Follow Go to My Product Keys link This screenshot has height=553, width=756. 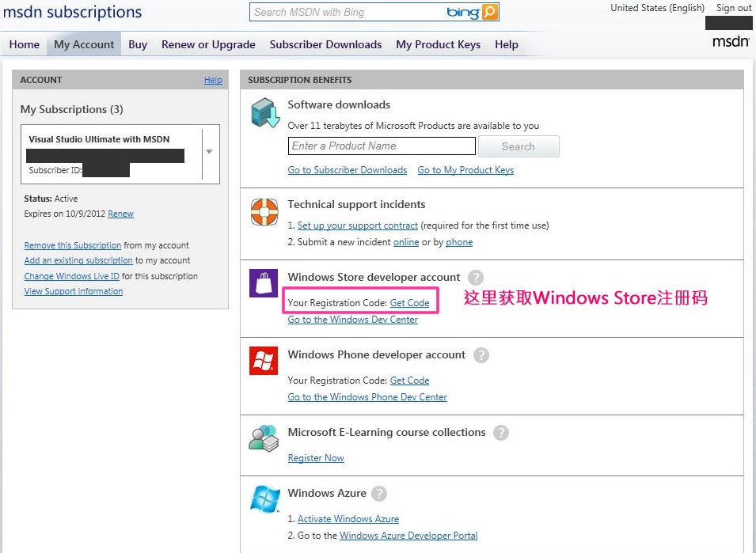coord(465,170)
